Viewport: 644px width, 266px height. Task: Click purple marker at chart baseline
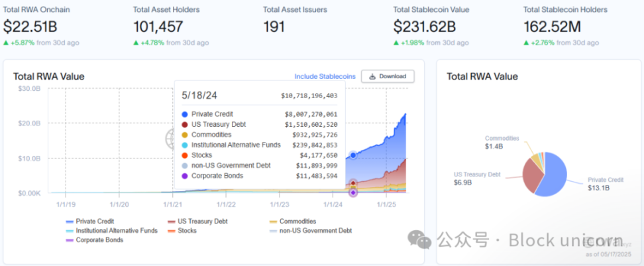(x=353, y=193)
